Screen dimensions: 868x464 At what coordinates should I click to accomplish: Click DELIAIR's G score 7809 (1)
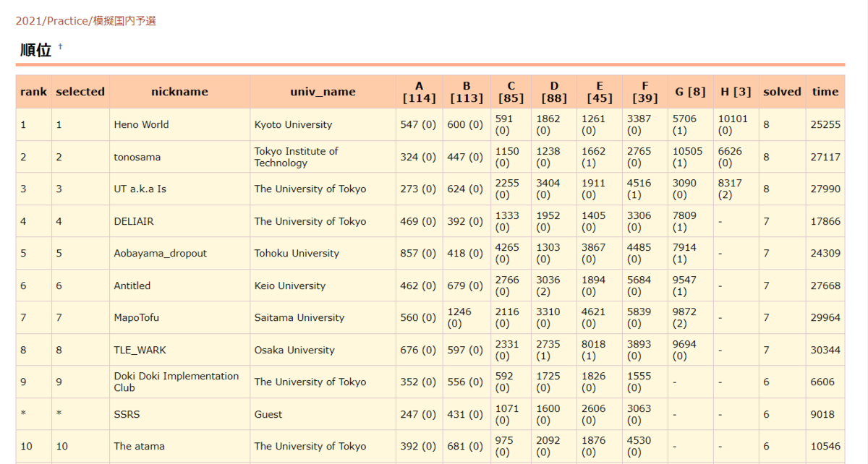690,221
